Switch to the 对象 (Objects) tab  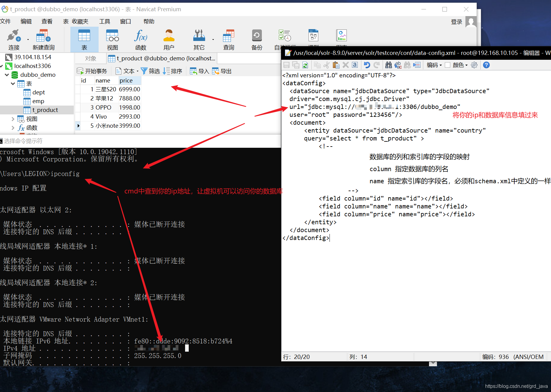[91, 59]
